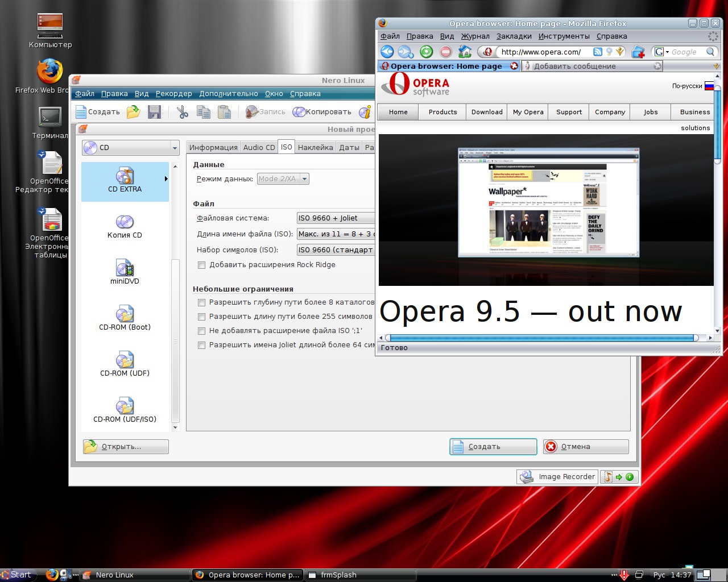Select the CD-ROM (UDF/ISO) project type
Image resolution: width=728 pixels, height=582 pixels.
pyautogui.click(x=125, y=411)
